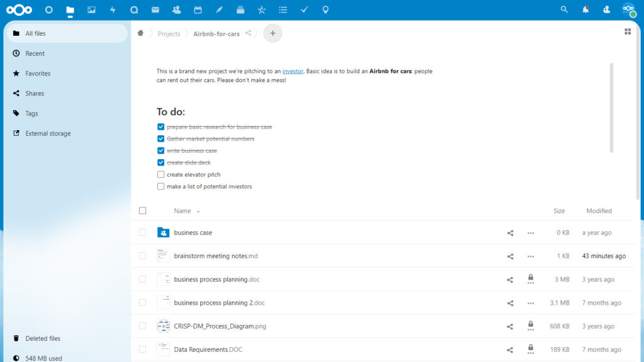Open the magnifier search icon
The height and width of the screenshot is (362, 644).
coord(564,9)
